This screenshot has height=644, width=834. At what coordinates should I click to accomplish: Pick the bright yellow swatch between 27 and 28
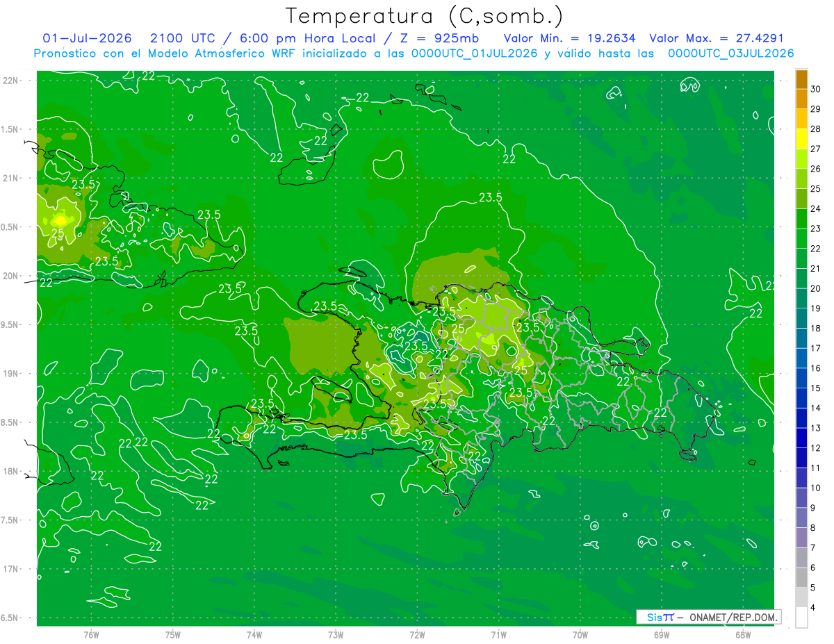[x=801, y=139]
